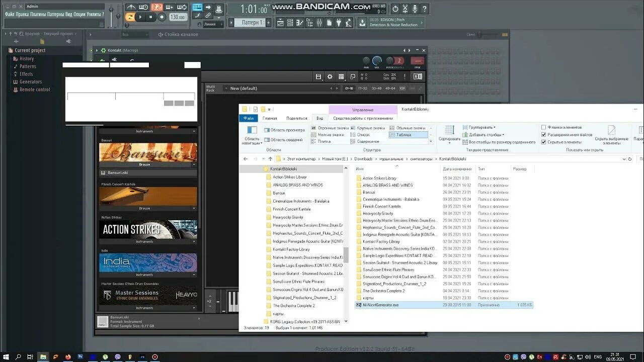Click Скрыть выбранные элементы button
The width and height of the screenshot is (644, 362).
[612, 135]
